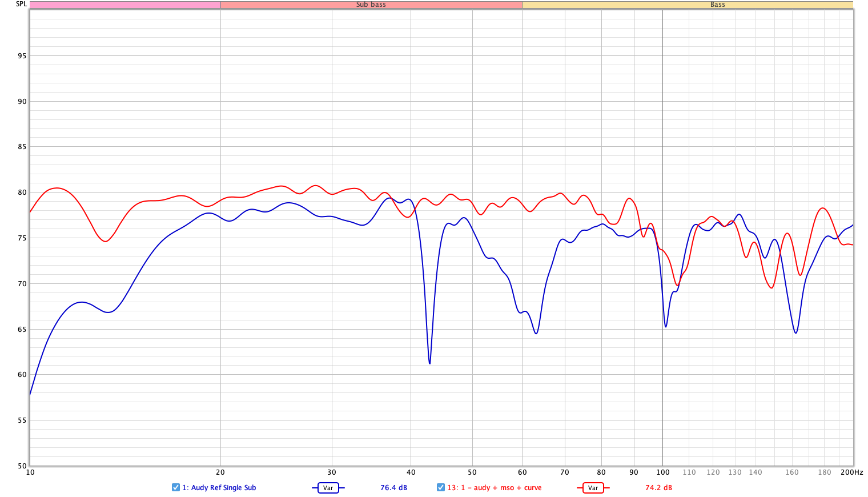Click the 'Bass' frequency band header
This screenshot has width=868, height=497.
coord(688,5)
